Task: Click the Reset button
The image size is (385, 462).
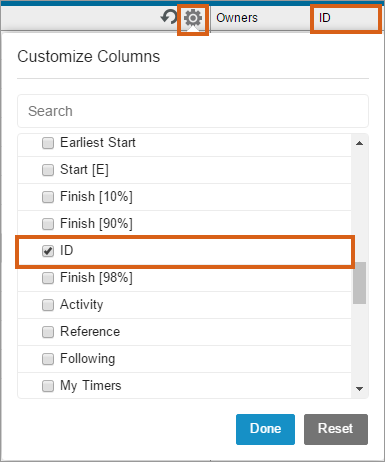Action: coord(336,429)
